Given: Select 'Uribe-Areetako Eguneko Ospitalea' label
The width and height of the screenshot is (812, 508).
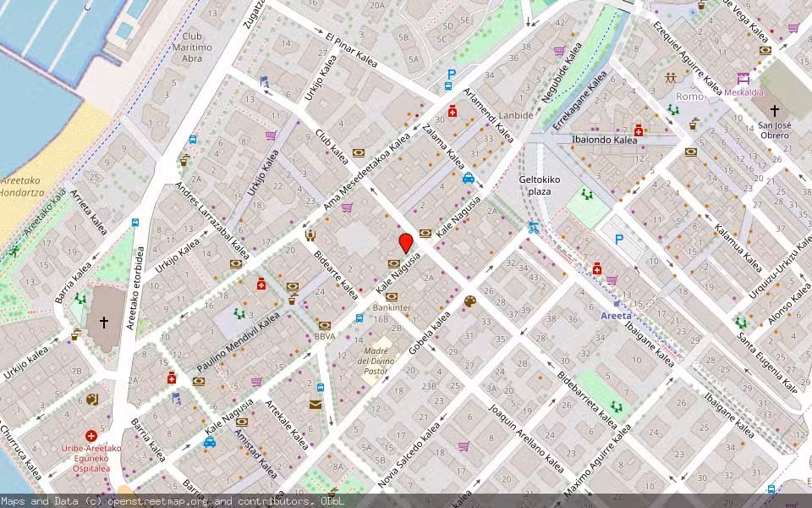Looking at the screenshot, I should coord(91,458).
